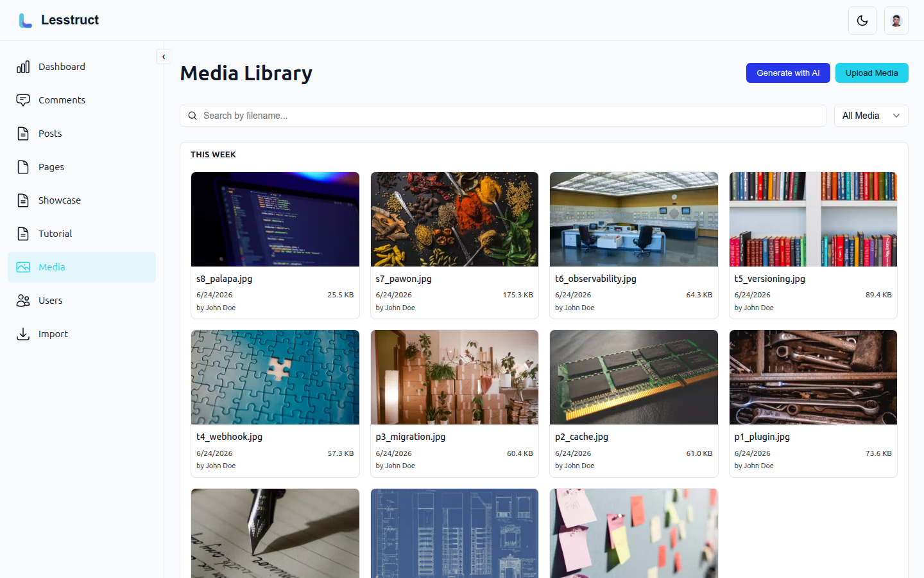Open the All Media filter dropdown
This screenshot has height=578, width=924.
click(871, 116)
